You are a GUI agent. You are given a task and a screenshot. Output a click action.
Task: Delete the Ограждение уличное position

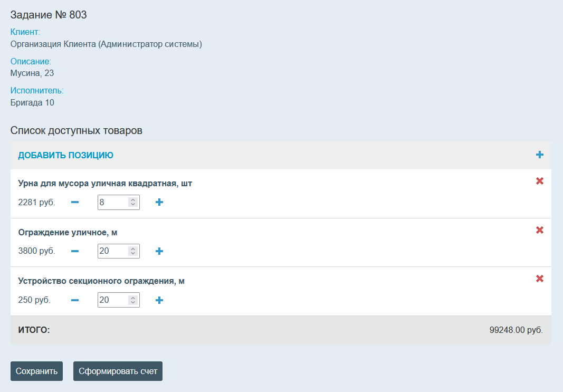coord(539,230)
